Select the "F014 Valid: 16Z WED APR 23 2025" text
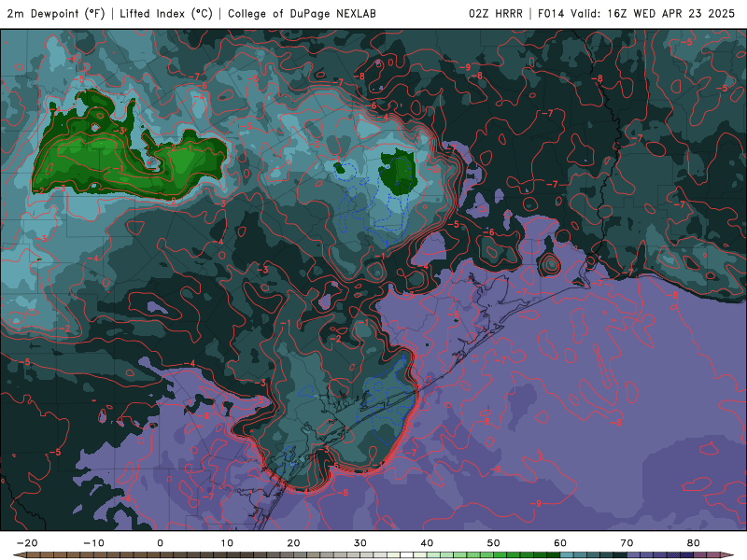The image size is (747, 560). [x=636, y=13]
